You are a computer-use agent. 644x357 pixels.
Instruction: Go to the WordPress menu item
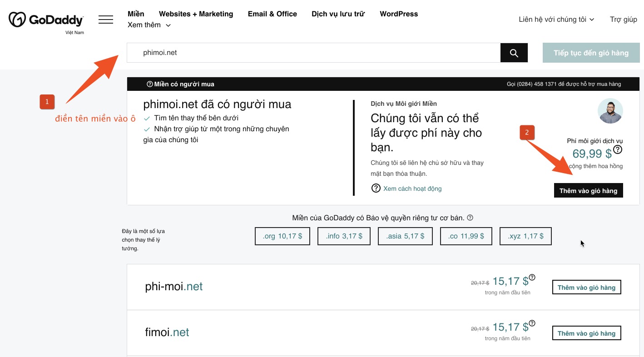399,14
